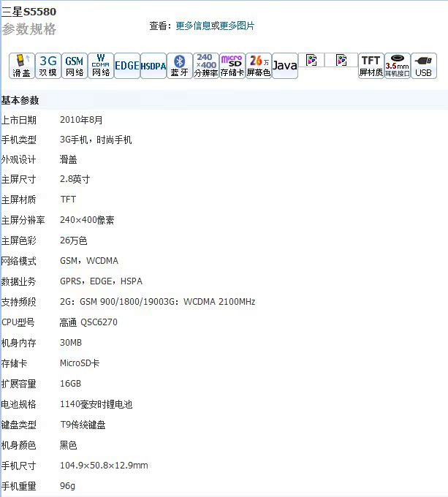Click the network mode value GSM，WCDMA
Image resolution: width=448 pixels, height=497 pixels.
tap(89, 260)
